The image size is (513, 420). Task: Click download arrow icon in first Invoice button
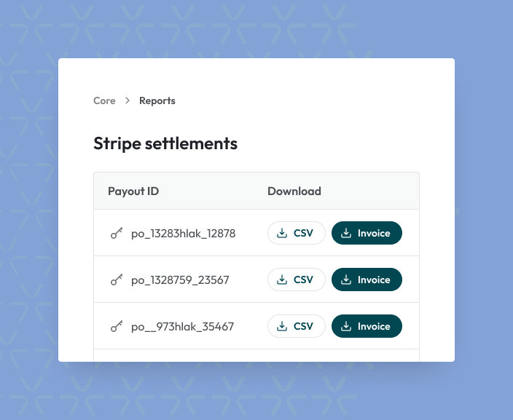point(346,234)
